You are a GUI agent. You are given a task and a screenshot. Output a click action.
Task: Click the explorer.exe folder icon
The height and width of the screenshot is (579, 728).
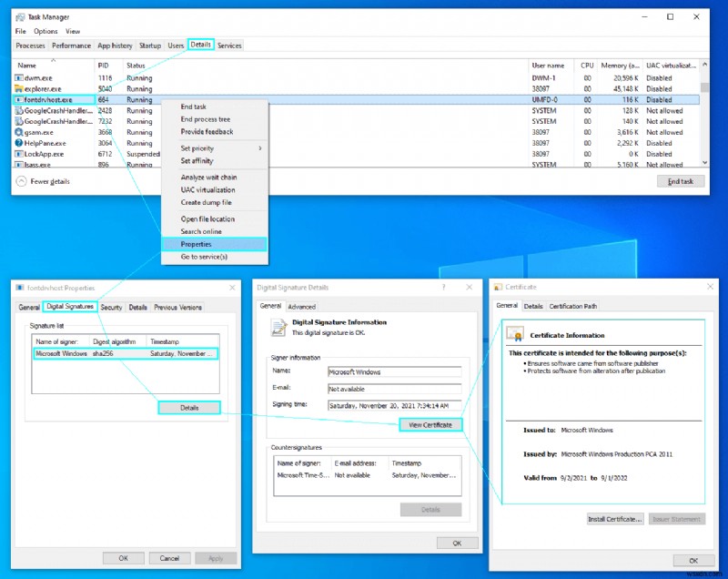point(19,89)
